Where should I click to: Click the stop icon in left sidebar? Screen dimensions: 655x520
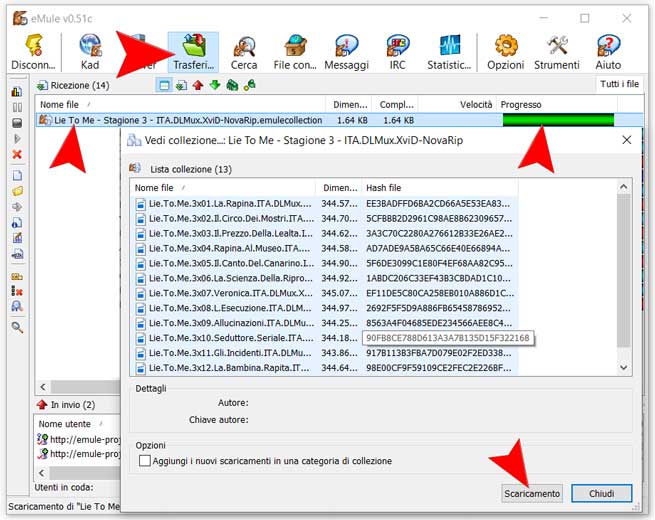[17, 123]
